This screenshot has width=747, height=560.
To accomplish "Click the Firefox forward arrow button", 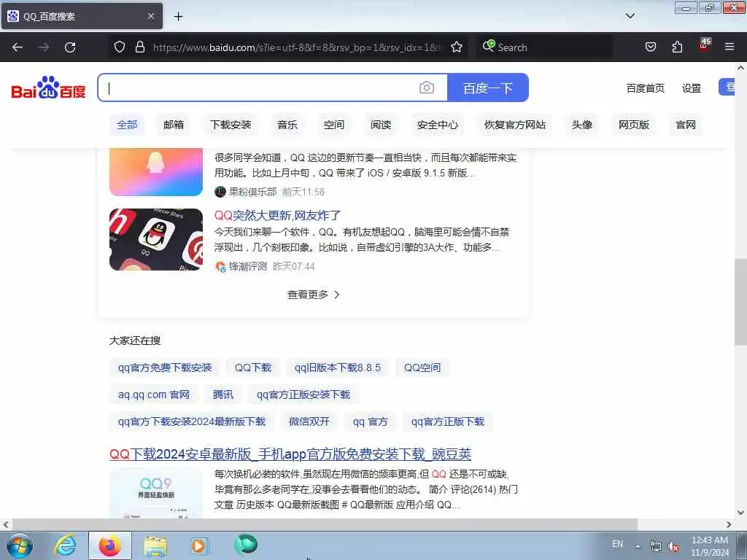I will (x=44, y=47).
